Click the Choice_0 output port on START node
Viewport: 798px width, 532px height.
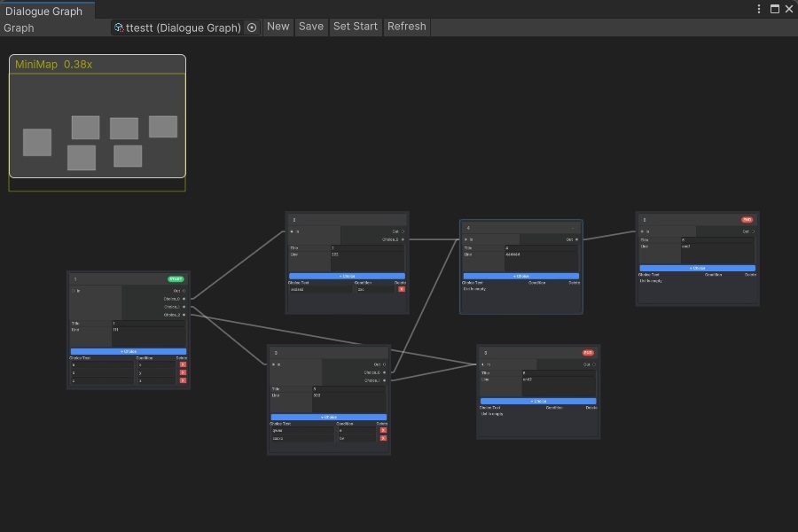click(x=184, y=299)
